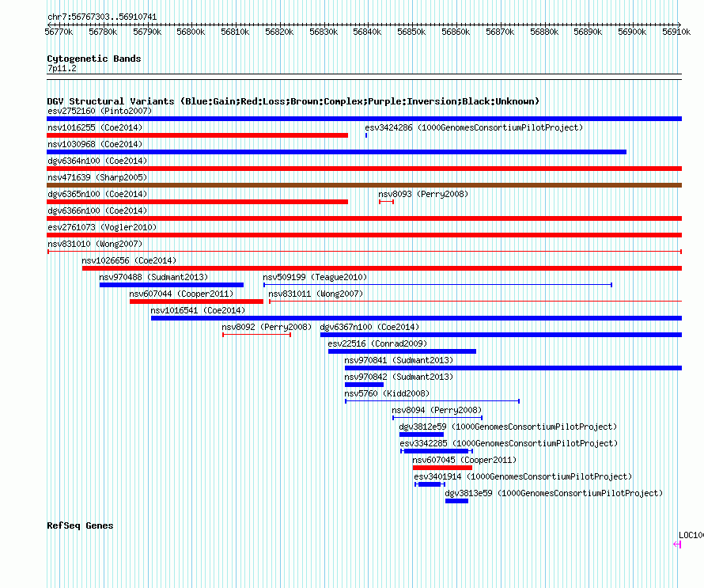Open the nsv471639 (Sharp2005) label link

(x=97, y=177)
